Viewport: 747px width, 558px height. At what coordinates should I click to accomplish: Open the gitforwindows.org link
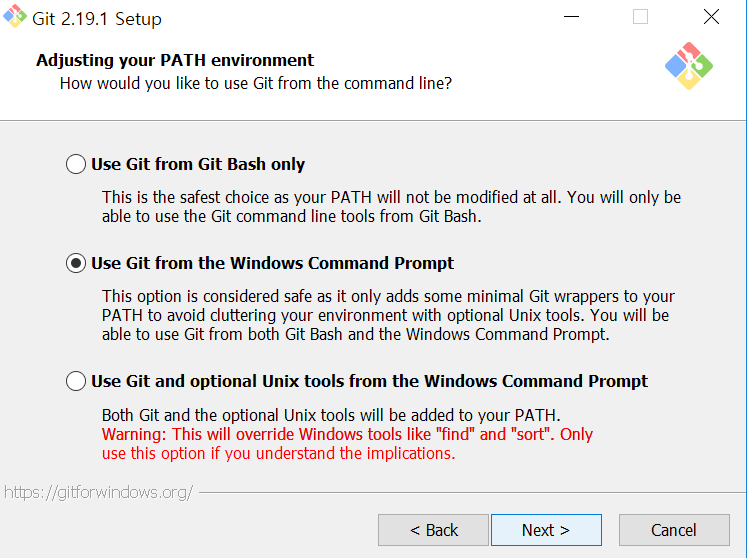pos(99,492)
